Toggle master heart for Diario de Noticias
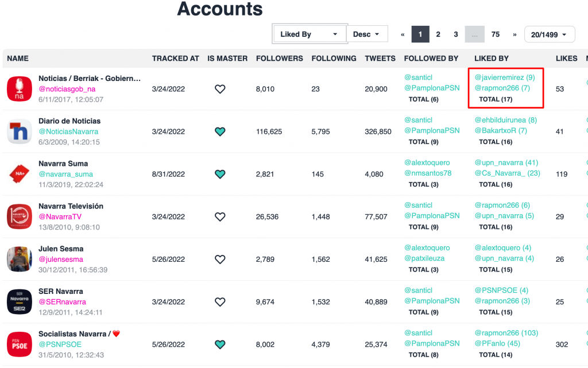The height and width of the screenshot is (368, 588). click(x=220, y=131)
